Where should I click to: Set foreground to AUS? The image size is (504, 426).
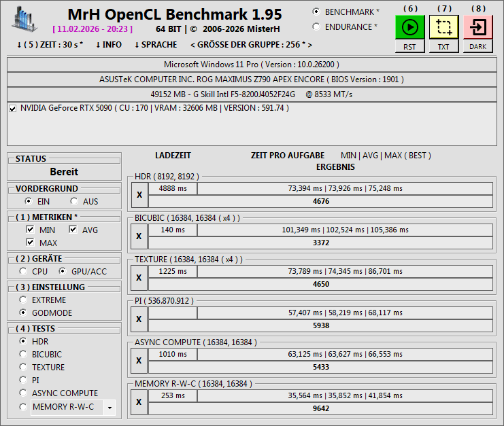(x=74, y=201)
